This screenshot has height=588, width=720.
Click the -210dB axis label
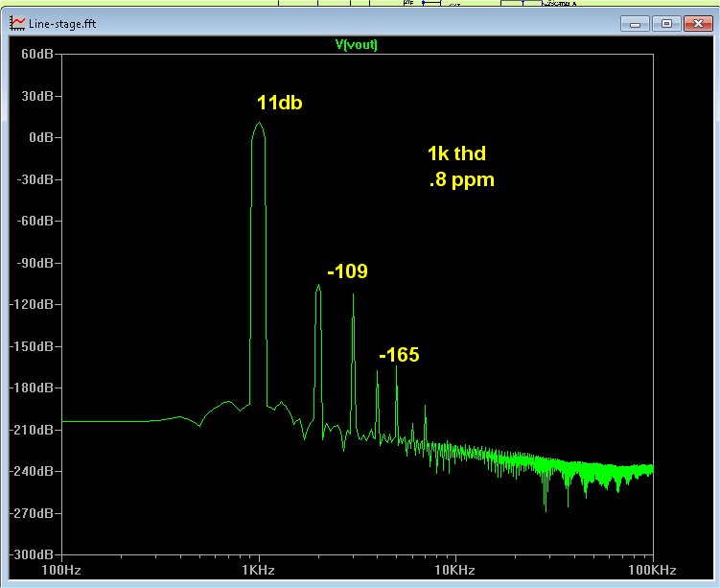(x=32, y=430)
